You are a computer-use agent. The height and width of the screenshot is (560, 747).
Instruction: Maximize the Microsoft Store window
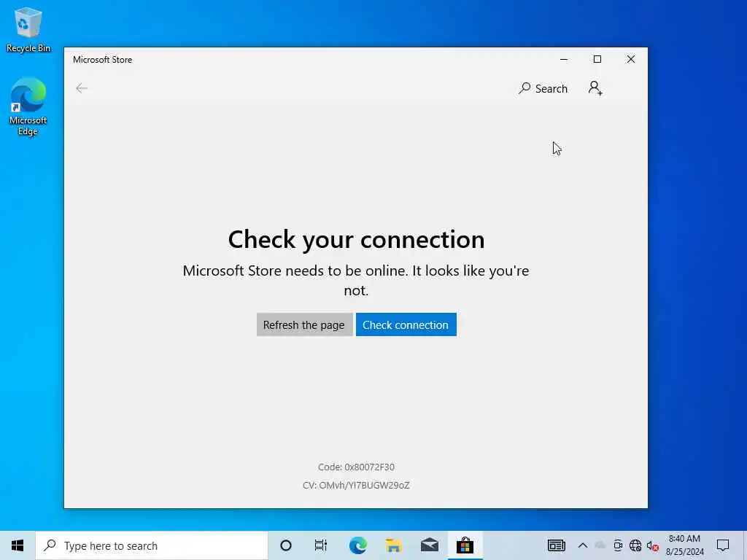point(597,59)
